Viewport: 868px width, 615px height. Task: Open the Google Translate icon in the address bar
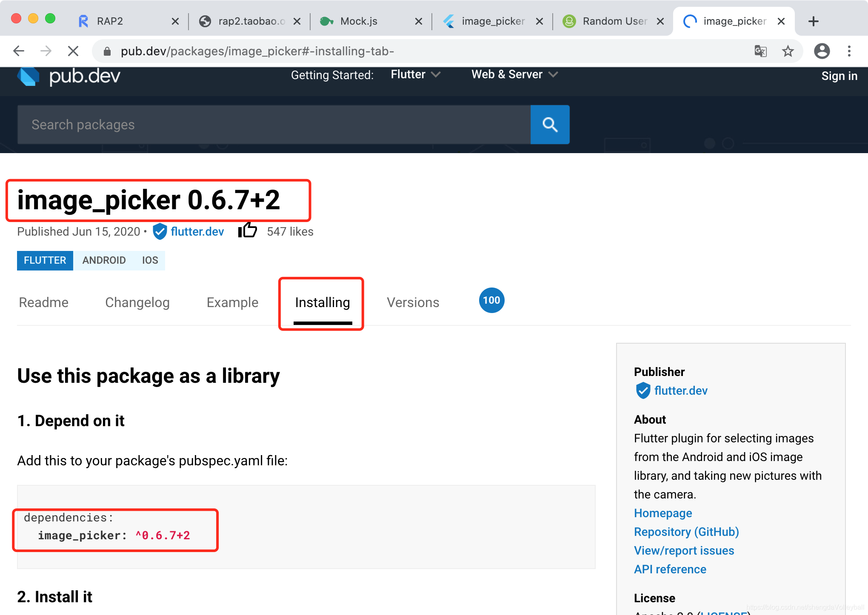(x=760, y=51)
